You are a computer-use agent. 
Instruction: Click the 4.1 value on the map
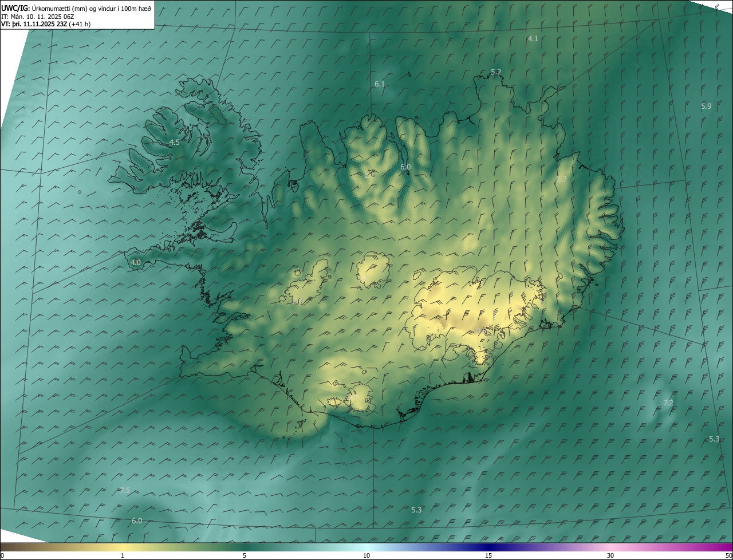tap(533, 39)
